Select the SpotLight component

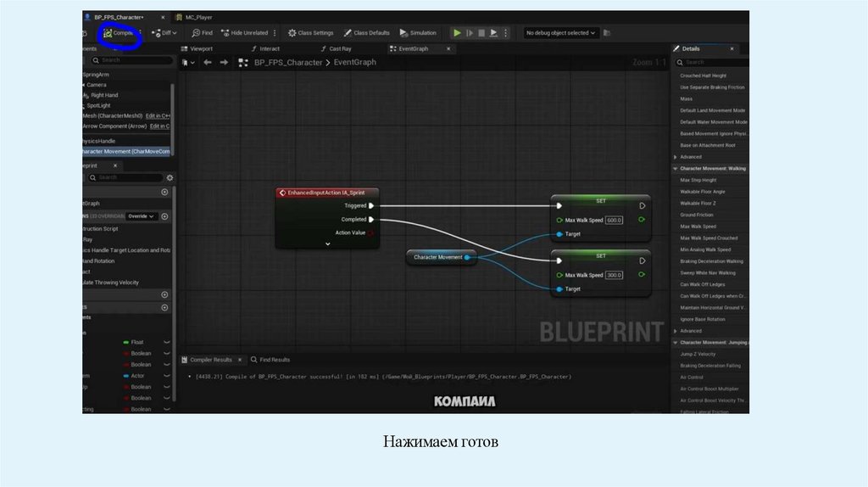(x=98, y=105)
